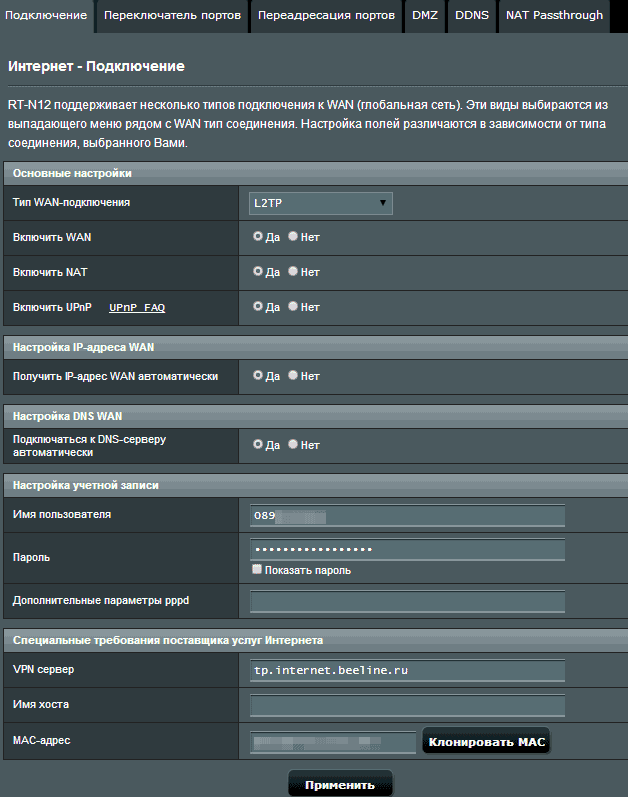This screenshot has height=797, width=628.
Task: Click the Интернет - Подключение page title
Action: coord(97,66)
